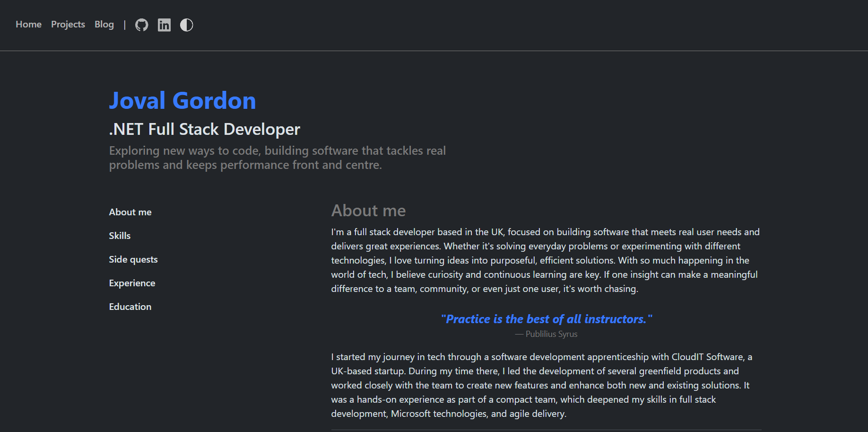View the Education section
868x432 pixels.
(130, 307)
